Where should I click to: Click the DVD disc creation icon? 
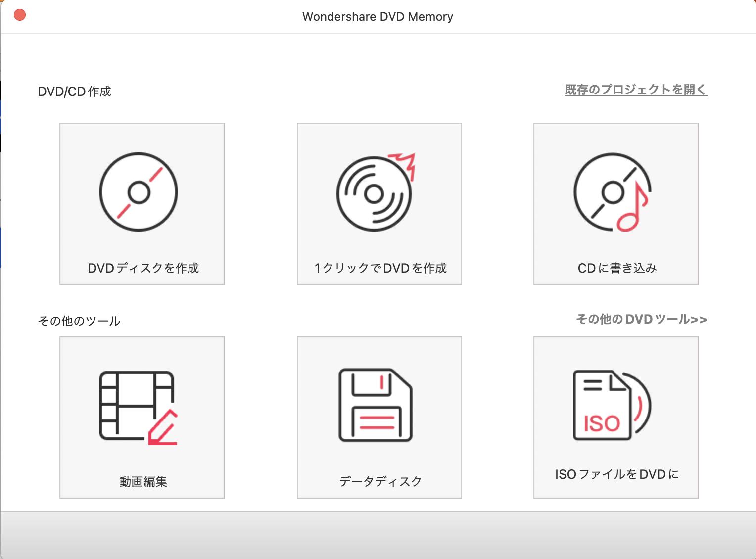[x=139, y=192]
